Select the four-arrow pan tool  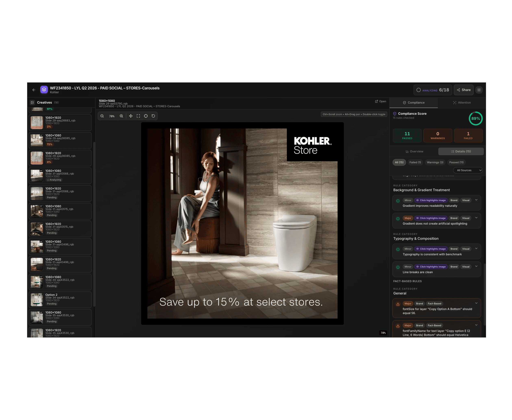(131, 116)
